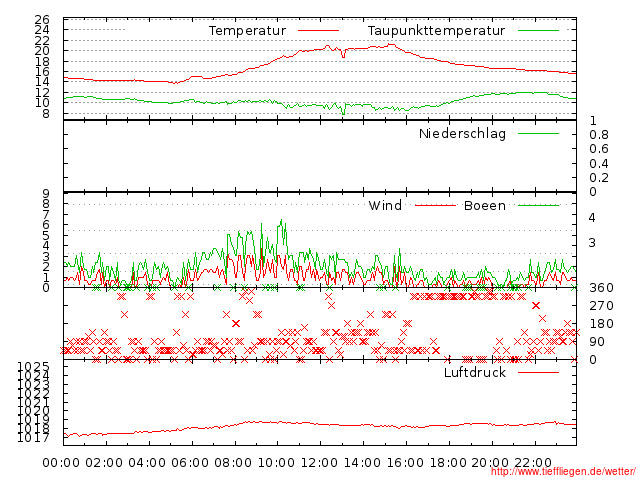This screenshot has width=640, height=480.
Task: Click the red Wind legend line
Action: [x=435, y=205]
